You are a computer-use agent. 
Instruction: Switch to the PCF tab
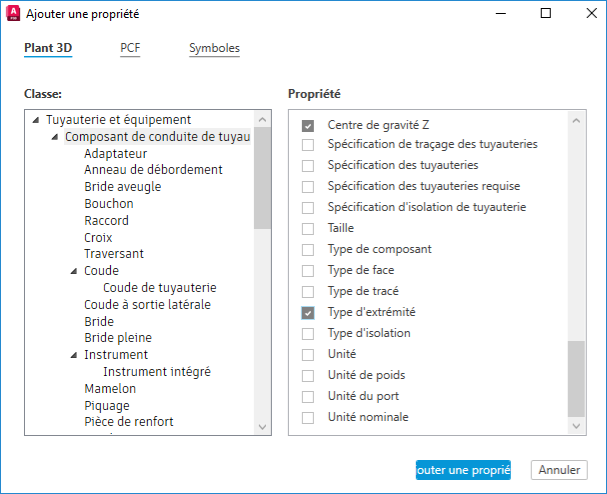coord(130,48)
